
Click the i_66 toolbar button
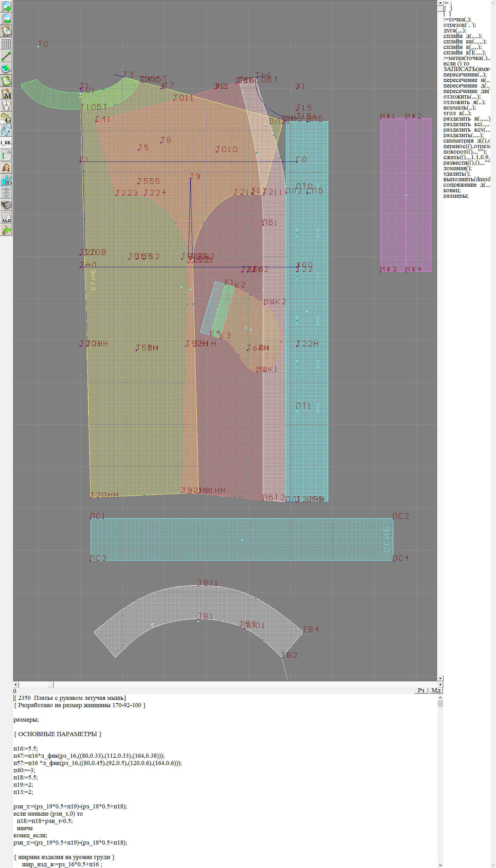[x=6, y=143]
